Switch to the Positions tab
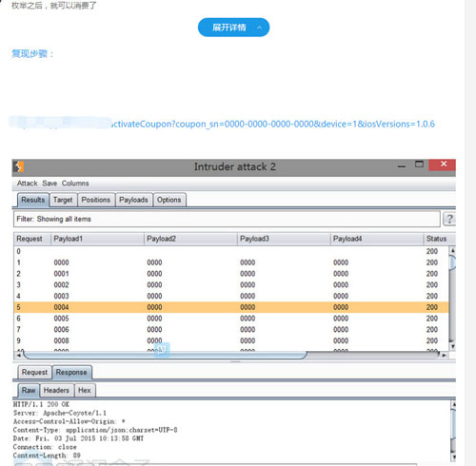The image size is (476, 466). pyautogui.click(x=96, y=200)
